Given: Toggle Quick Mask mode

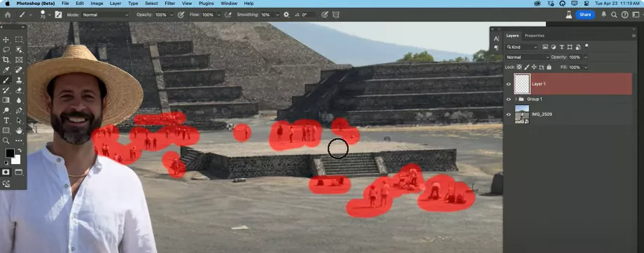Looking at the screenshot, I should click(6, 172).
